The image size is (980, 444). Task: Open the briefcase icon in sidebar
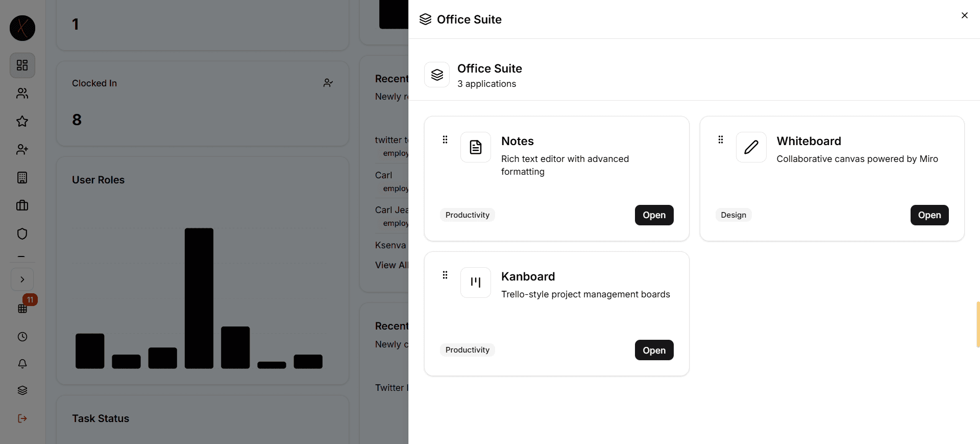22,205
